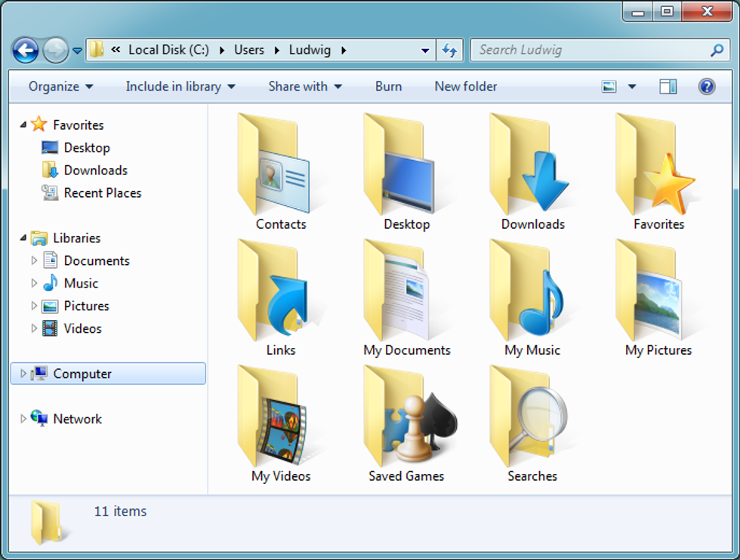Toggle the preview pane button
This screenshot has width=740, height=560.
(668, 86)
